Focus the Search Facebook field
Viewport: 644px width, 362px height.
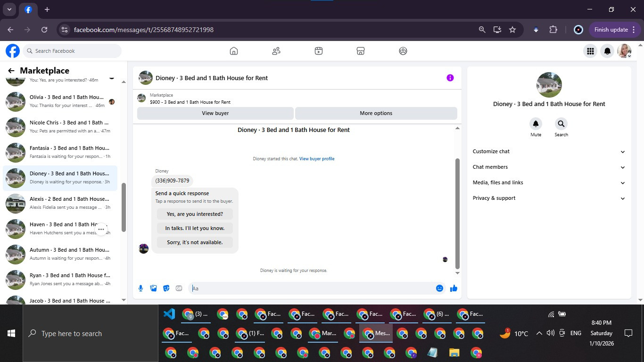[72, 51]
